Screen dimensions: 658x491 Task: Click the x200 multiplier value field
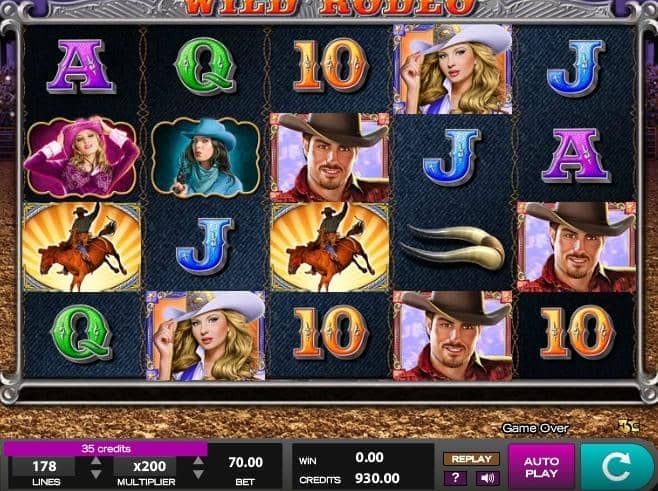point(149,466)
